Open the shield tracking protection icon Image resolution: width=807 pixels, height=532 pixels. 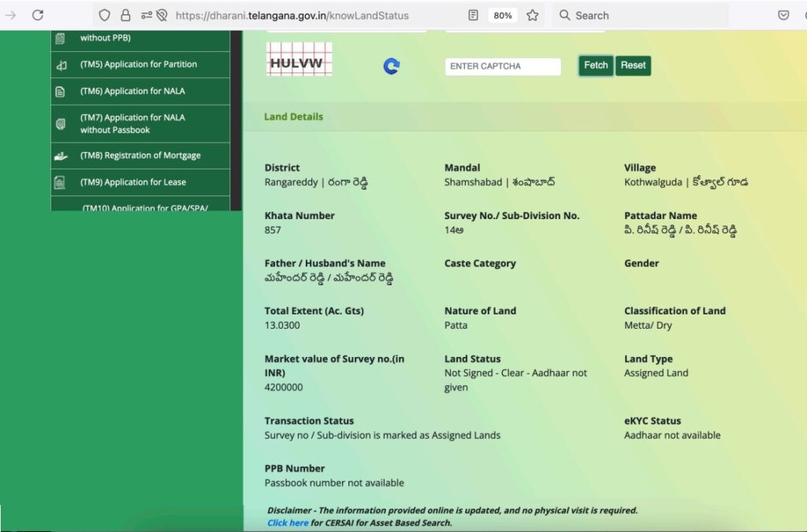click(x=105, y=15)
